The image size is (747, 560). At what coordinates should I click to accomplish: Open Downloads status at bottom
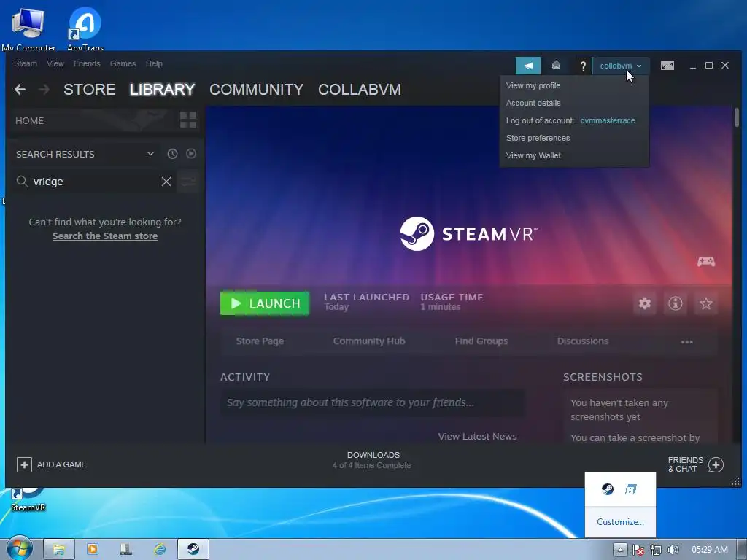pos(373,460)
